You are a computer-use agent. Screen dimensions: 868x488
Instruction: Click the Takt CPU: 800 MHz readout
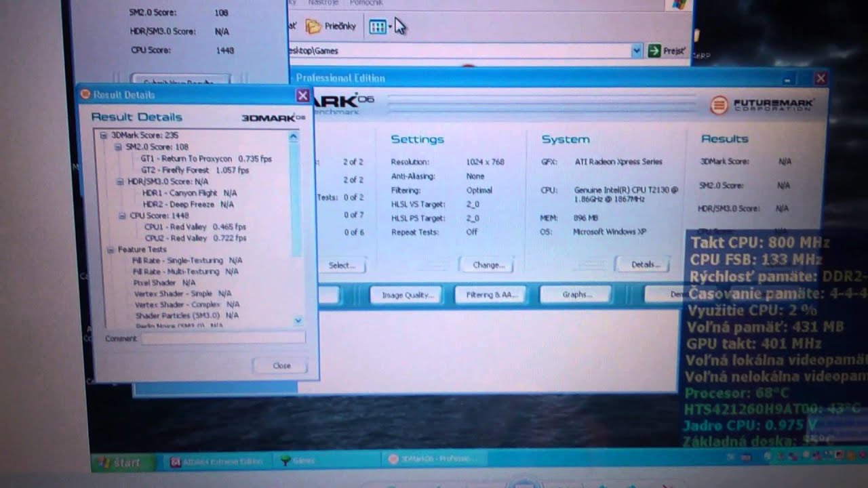click(759, 243)
